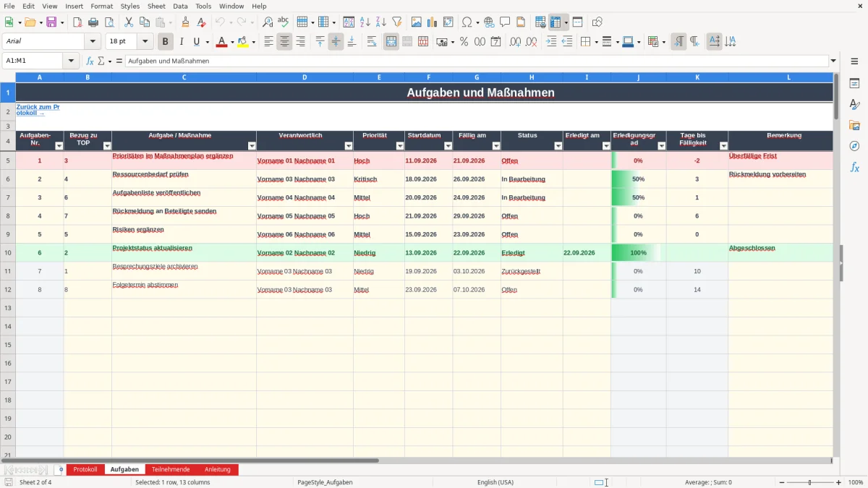Run the spelling check tool

coord(284,22)
